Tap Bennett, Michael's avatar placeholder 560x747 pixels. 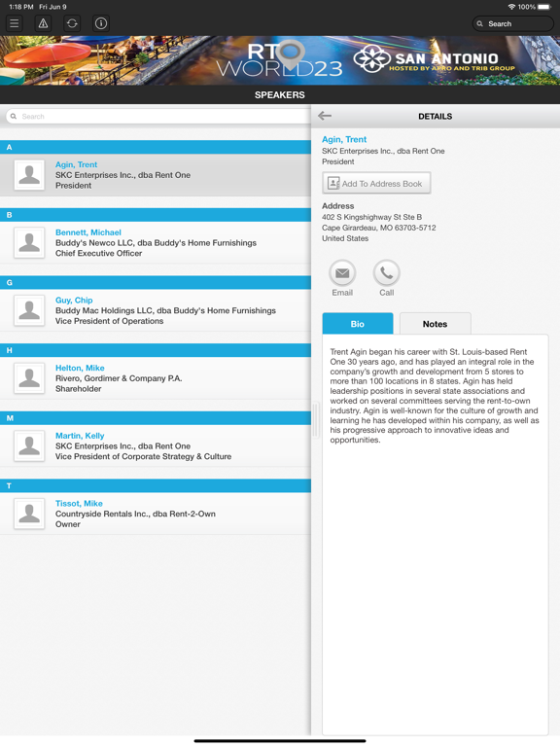click(x=29, y=242)
